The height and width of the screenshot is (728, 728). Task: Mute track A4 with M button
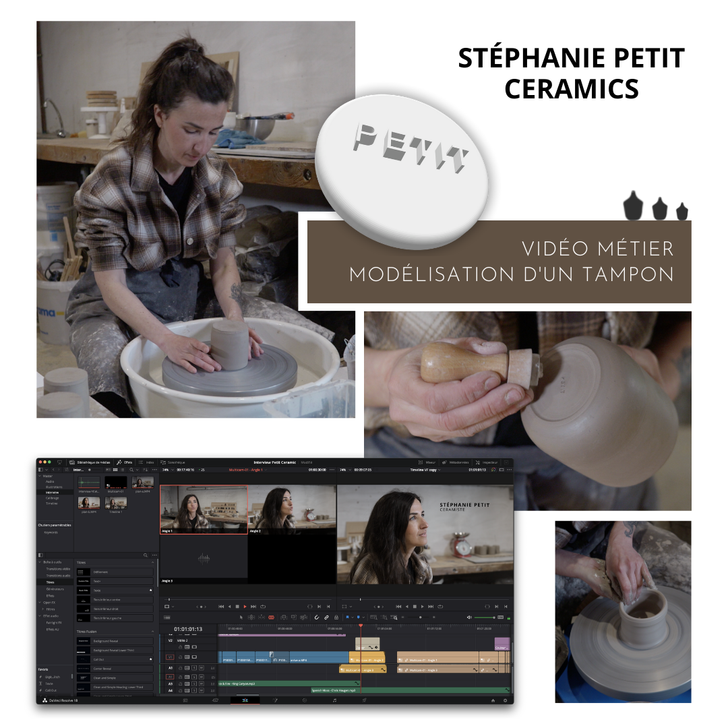point(202,691)
